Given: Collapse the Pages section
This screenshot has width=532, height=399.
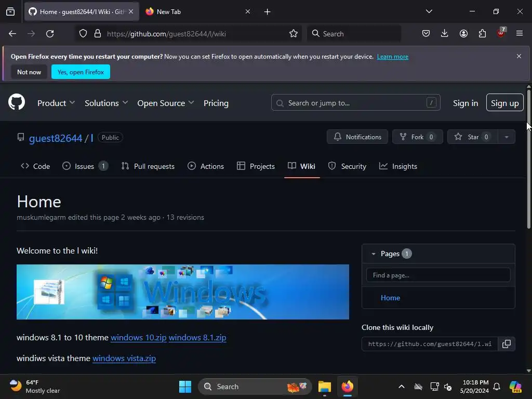Looking at the screenshot, I should pyautogui.click(x=374, y=254).
